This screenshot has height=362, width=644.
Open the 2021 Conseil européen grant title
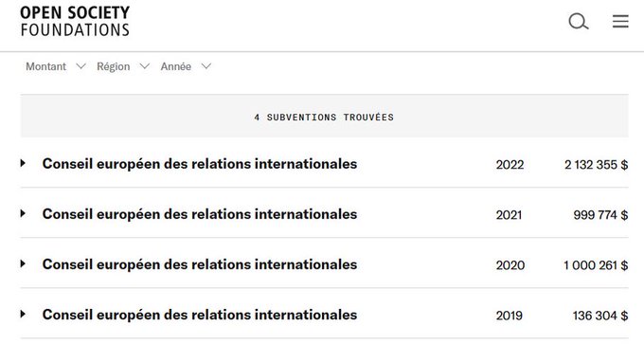[200, 214]
